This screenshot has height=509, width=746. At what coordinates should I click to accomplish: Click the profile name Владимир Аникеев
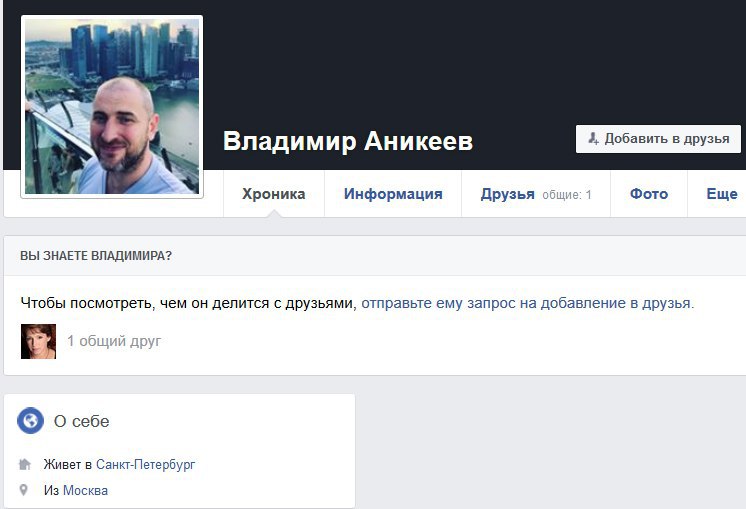pos(348,141)
